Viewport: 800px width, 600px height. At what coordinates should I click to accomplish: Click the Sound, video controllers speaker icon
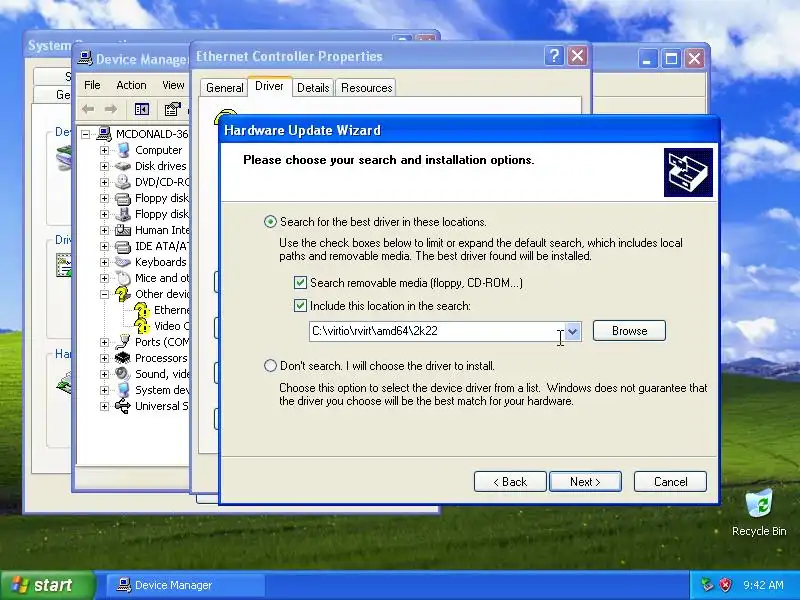(123, 374)
